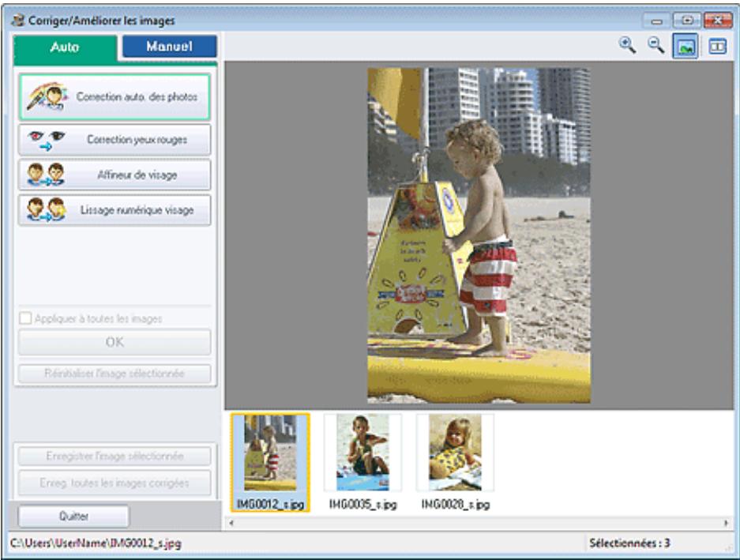The image size is (740, 560).
Task: Maximize the Corriger/Améliorer les images window
Action: tap(686, 21)
